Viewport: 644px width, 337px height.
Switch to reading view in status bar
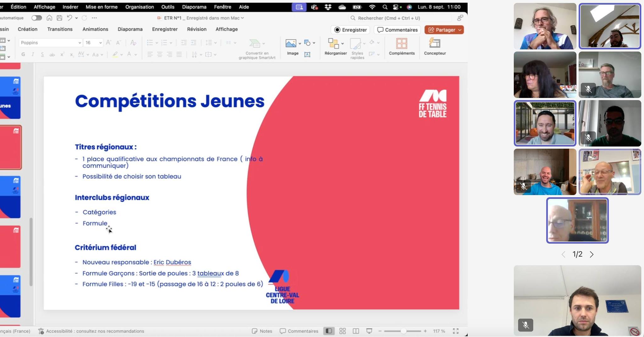coord(356,331)
